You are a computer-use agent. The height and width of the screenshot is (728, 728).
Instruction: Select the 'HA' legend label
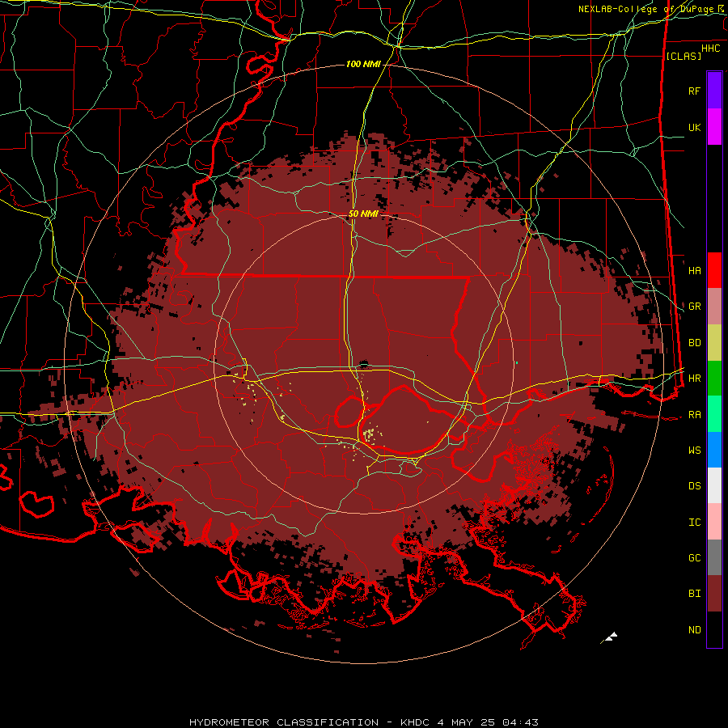[694, 270]
